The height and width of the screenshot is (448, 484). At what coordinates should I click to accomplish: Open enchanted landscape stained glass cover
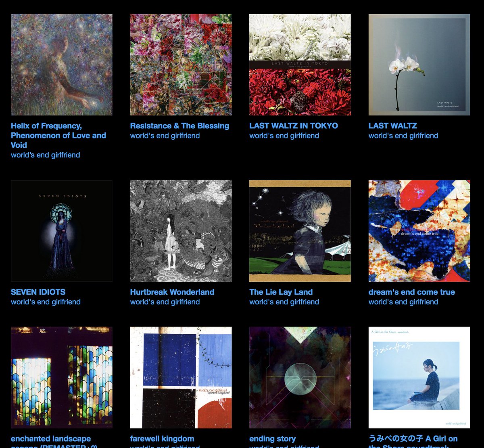coord(61,377)
